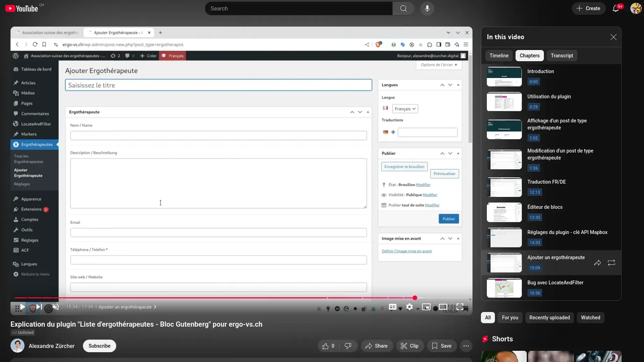Toggle closed captions on
This screenshot has height=362, width=644.
click(393, 307)
